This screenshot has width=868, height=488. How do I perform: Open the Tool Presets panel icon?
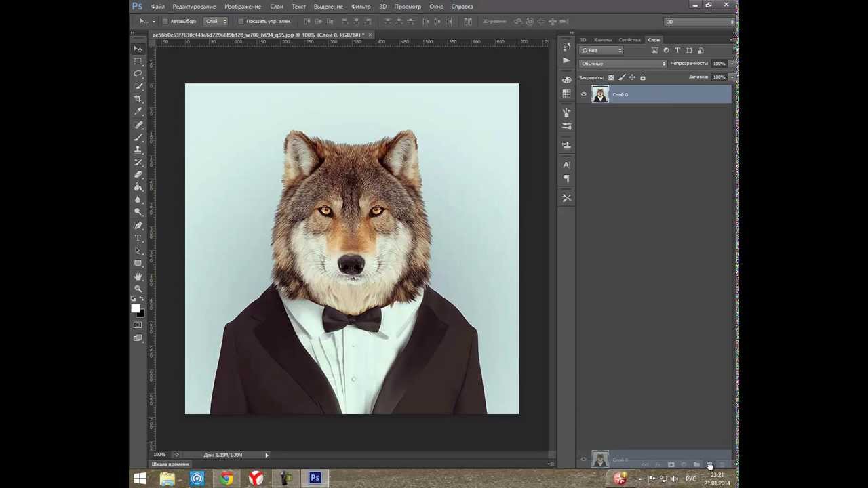click(566, 197)
